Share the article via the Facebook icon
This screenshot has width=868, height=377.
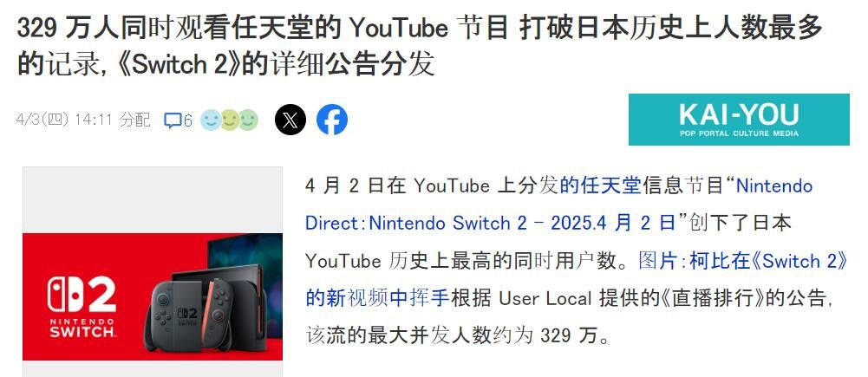pos(332,120)
